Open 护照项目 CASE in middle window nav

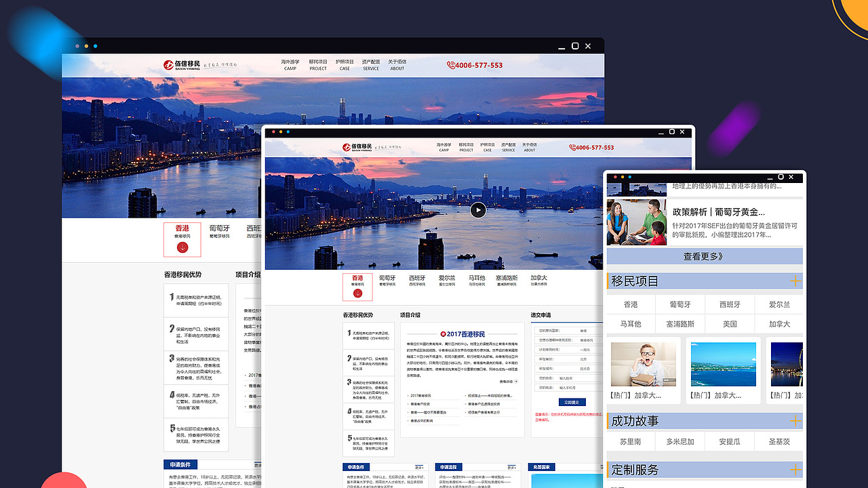click(488, 146)
